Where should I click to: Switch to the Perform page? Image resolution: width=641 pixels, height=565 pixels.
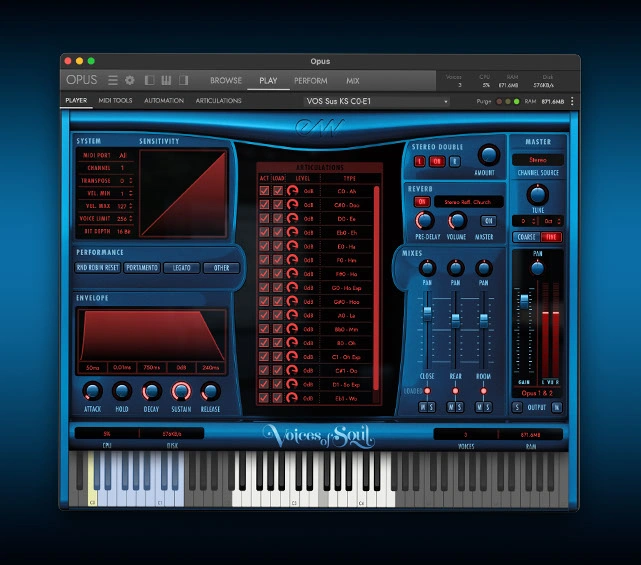[311, 81]
